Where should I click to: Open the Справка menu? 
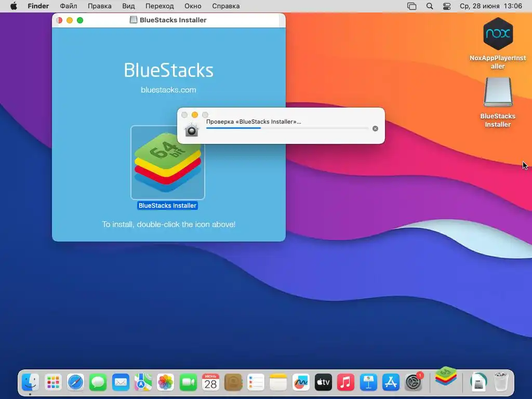226,6
